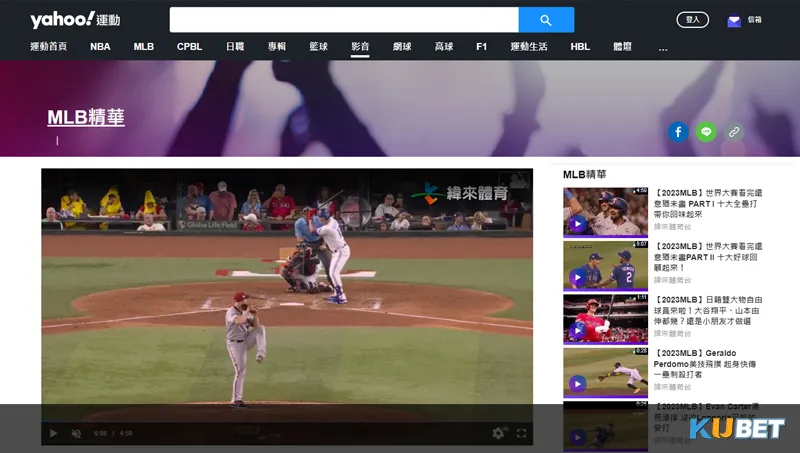Play the video with play button

(53, 433)
